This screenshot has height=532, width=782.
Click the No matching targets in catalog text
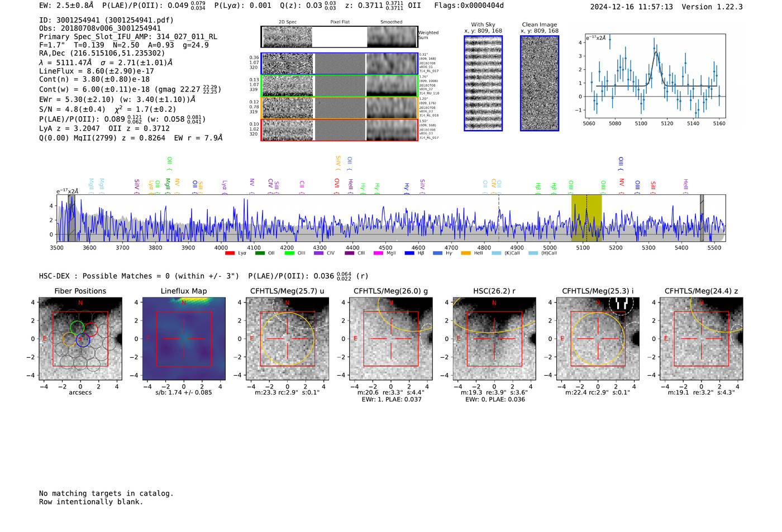(106, 493)
